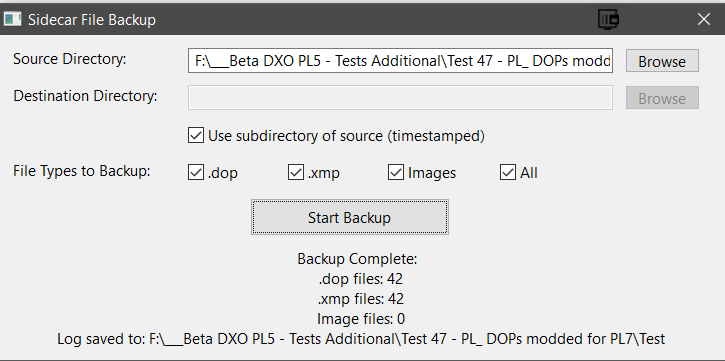Start the backup process

pos(350,217)
